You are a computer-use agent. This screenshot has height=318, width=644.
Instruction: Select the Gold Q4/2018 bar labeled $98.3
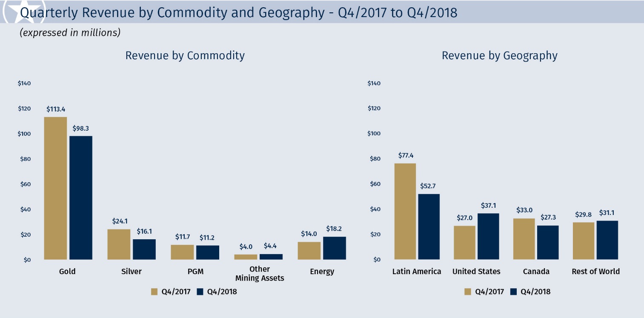(81, 198)
